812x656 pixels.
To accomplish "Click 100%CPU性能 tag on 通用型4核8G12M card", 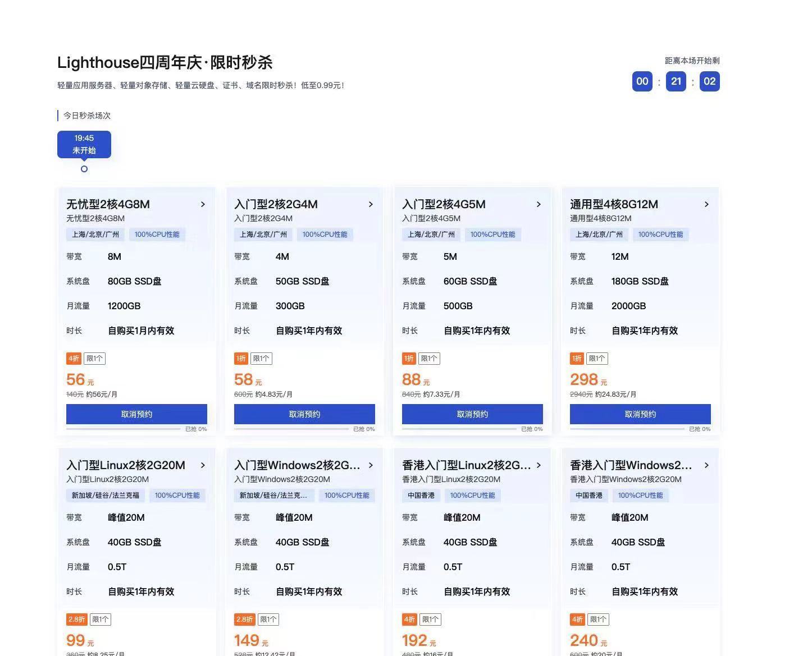I will coord(660,235).
